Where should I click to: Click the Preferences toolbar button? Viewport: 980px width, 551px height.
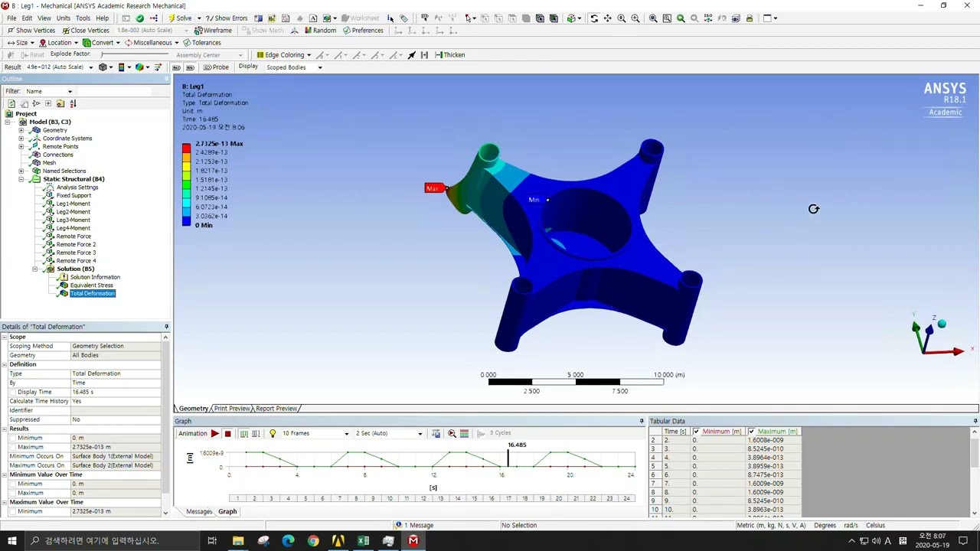pos(363,31)
